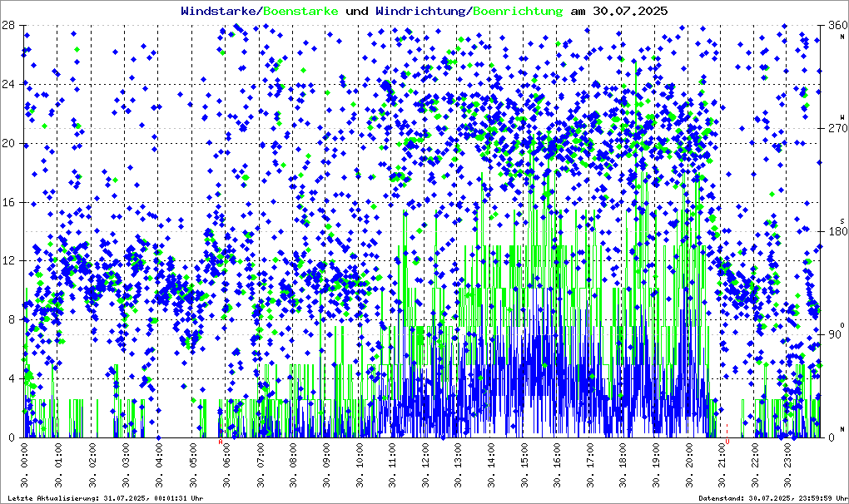The width and height of the screenshot is (849, 504).
Task: Click the red sunrise marker 'A'
Action: [x=221, y=442]
